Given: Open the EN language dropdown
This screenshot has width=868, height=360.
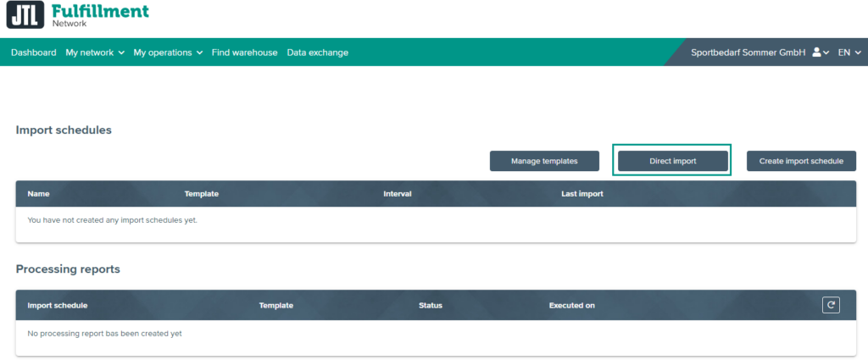Looking at the screenshot, I should [849, 53].
